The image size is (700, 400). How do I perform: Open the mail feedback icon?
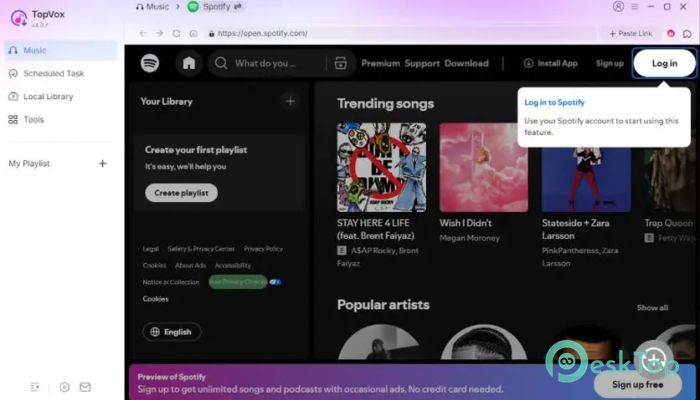tap(85, 387)
